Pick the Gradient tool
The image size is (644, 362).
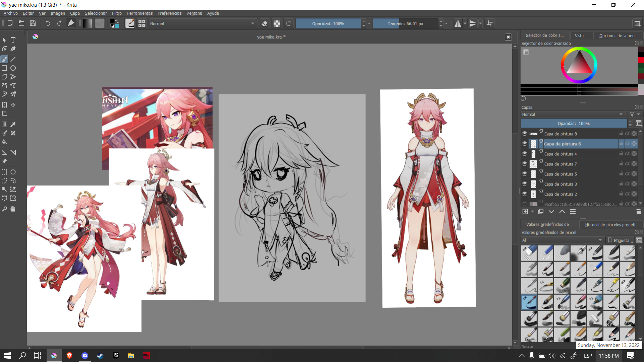click(x=4, y=124)
